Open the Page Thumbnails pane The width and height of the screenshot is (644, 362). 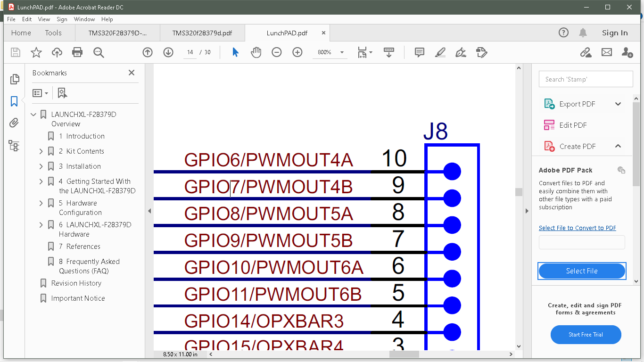click(x=15, y=79)
